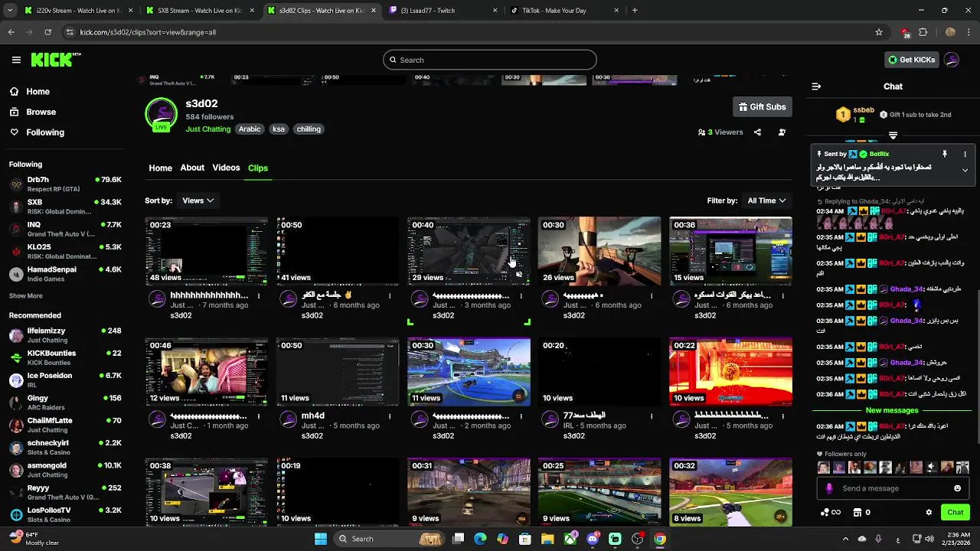Show more followed channels
This screenshot has width=980, height=551.
click(26, 295)
